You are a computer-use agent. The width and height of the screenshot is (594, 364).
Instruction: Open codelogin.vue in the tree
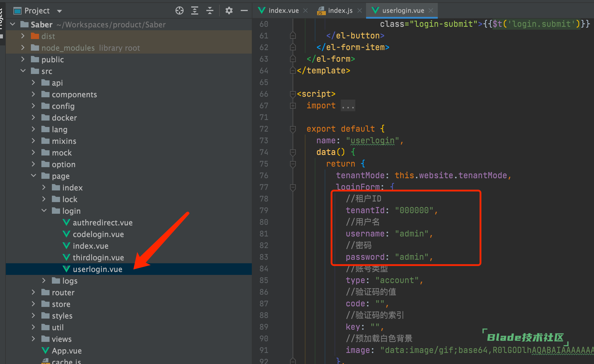coord(98,234)
